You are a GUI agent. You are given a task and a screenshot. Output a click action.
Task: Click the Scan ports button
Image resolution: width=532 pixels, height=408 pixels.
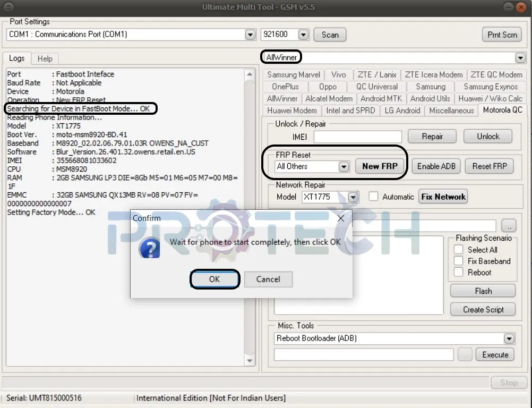pos(330,35)
